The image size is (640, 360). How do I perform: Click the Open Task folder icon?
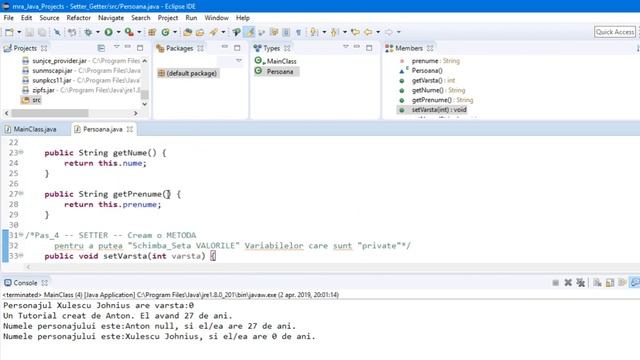coord(200,32)
